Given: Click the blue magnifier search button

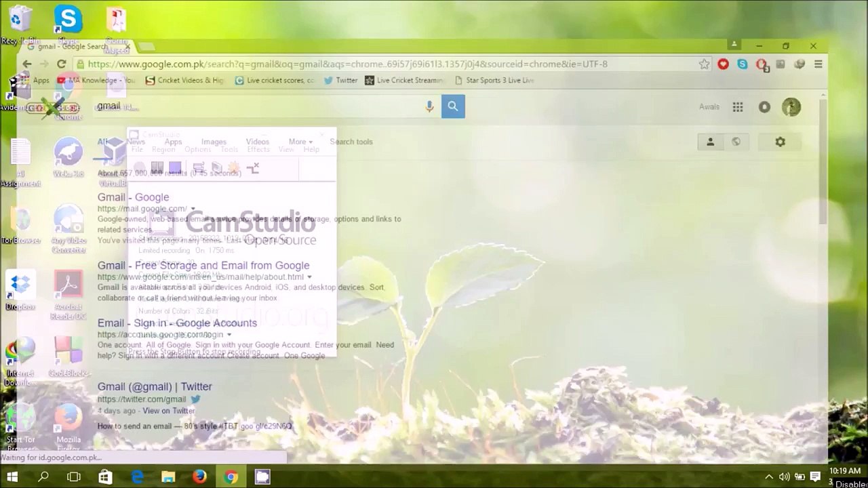Looking at the screenshot, I should (x=453, y=106).
